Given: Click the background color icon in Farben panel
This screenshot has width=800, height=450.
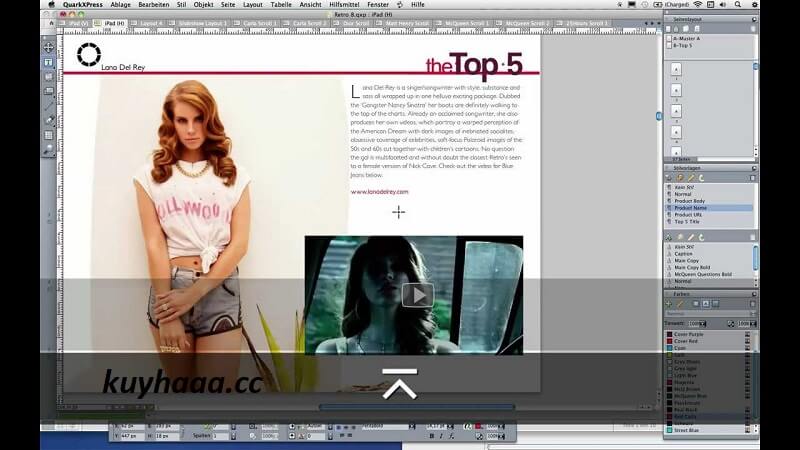Looking at the screenshot, I should [715, 304].
